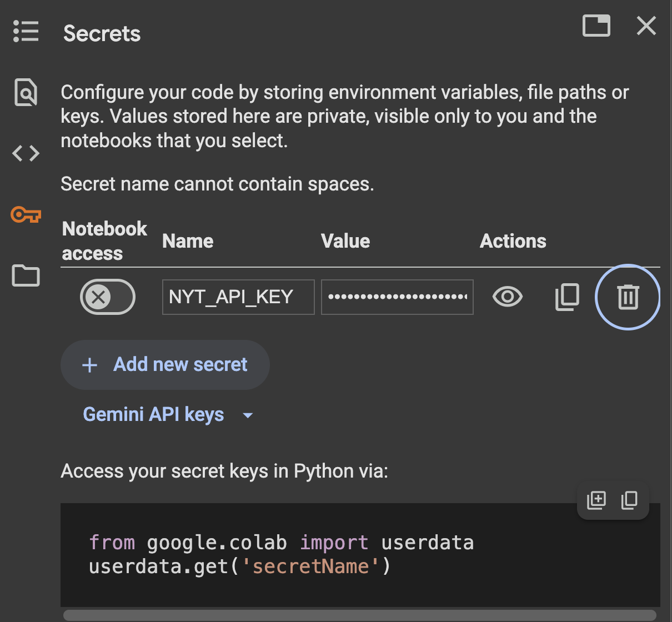
Task: Click the NYT_API_KEY name field
Action: [238, 297]
